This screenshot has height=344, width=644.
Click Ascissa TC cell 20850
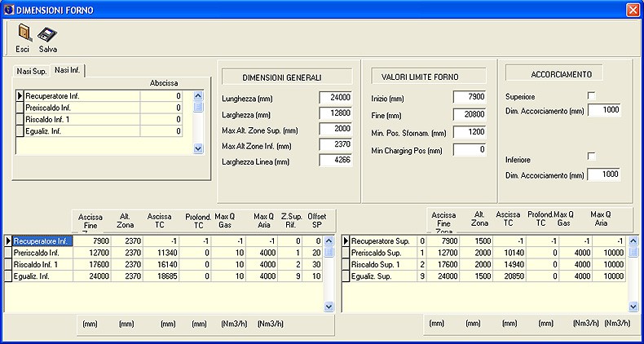click(509, 276)
